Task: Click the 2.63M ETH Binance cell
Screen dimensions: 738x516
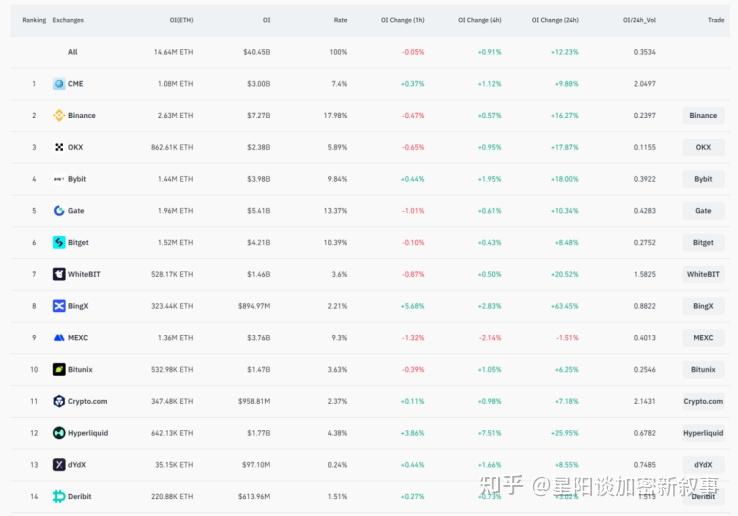Action: point(175,115)
